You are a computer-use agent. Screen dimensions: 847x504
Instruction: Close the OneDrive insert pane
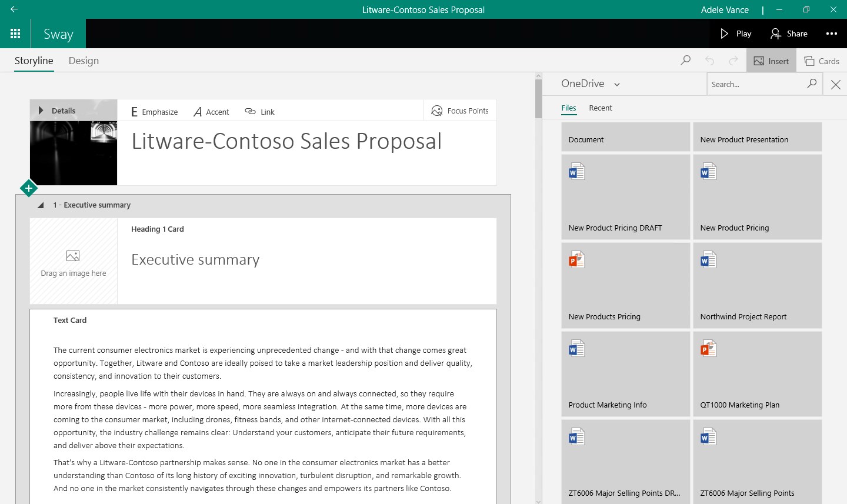[835, 85]
